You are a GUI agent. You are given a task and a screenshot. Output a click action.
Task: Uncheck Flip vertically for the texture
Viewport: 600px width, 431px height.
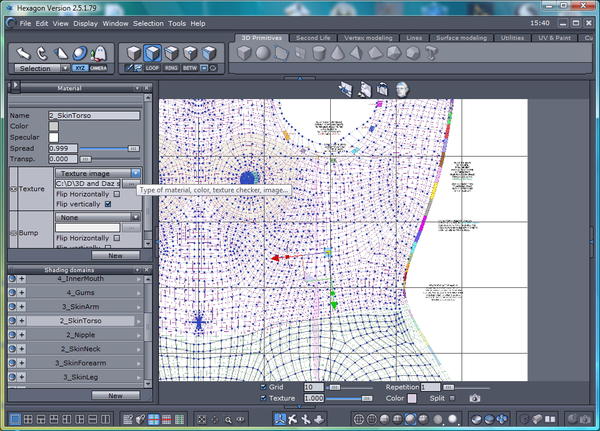tap(108, 204)
